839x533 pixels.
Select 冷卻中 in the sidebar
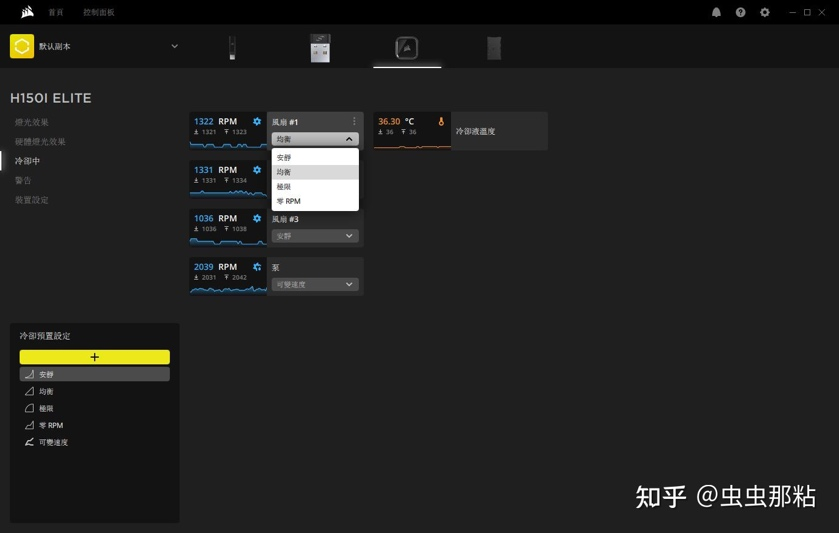click(27, 161)
